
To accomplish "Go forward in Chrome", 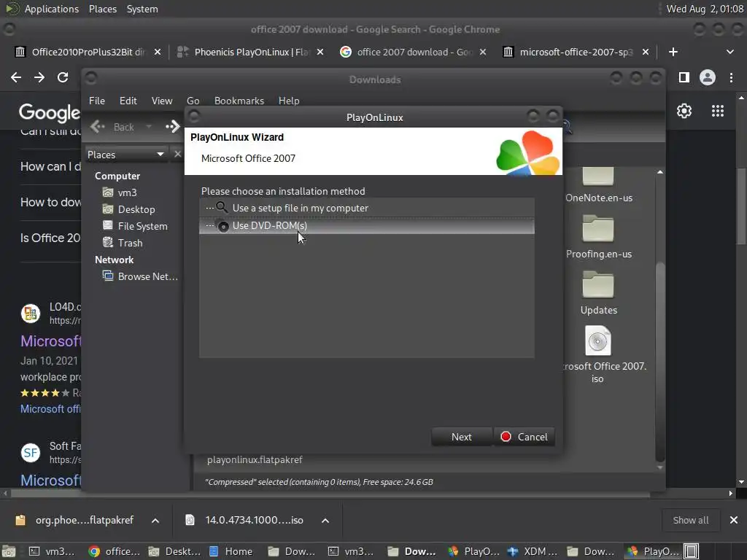I will click(x=39, y=77).
